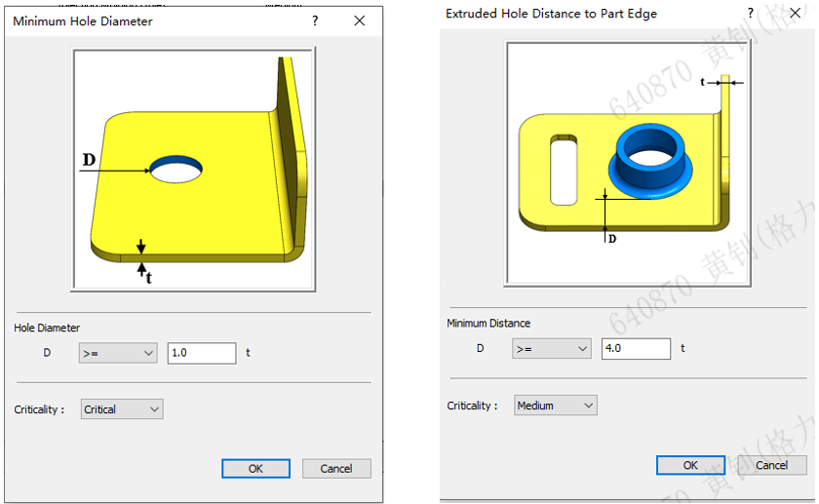Click the Minimum Distance 4.0 value field
This screenshot has width=819, height=504.
636,349
